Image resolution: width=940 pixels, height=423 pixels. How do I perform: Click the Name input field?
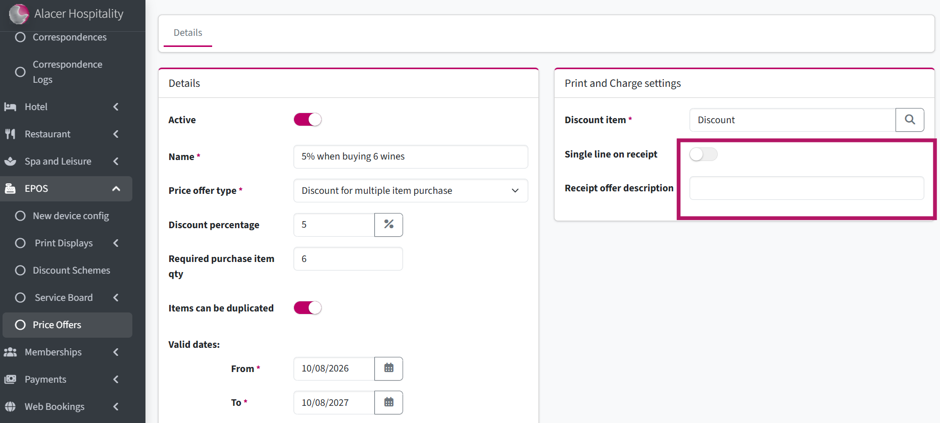[x=411, y=157]
